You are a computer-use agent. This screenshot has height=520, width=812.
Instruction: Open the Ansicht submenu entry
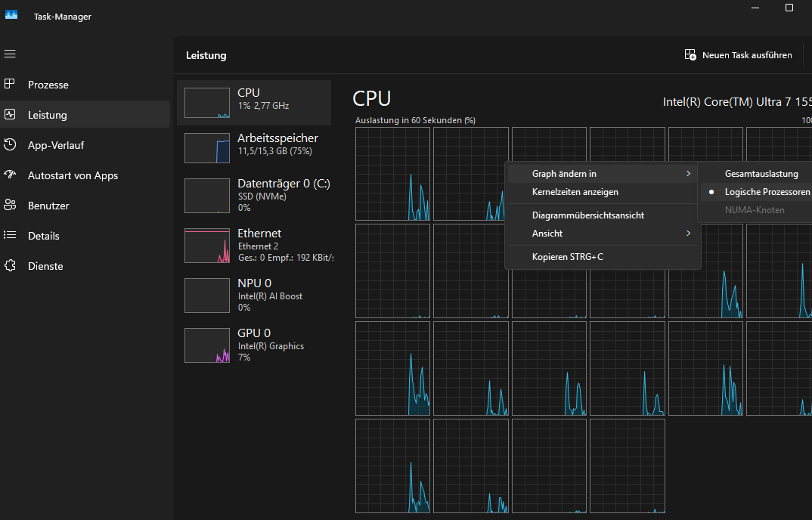[x=603, y=233]
